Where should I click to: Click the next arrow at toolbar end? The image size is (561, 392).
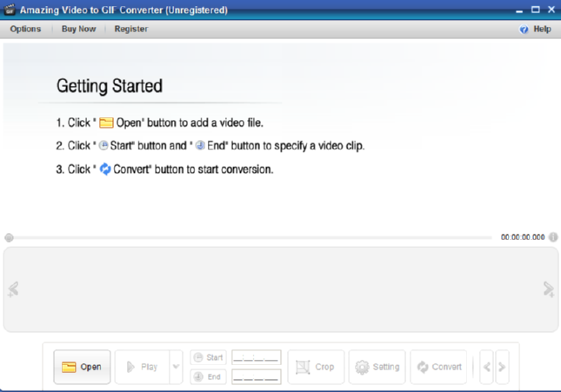502,367
